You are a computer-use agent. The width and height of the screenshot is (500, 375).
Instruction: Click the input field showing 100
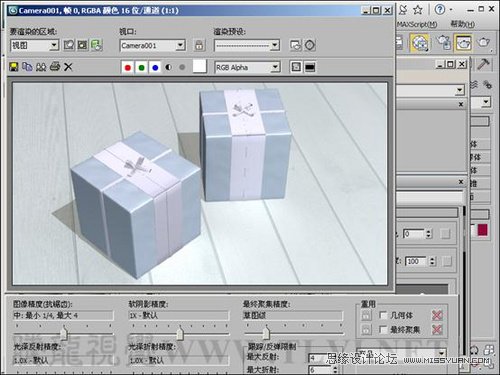(417, 261)
